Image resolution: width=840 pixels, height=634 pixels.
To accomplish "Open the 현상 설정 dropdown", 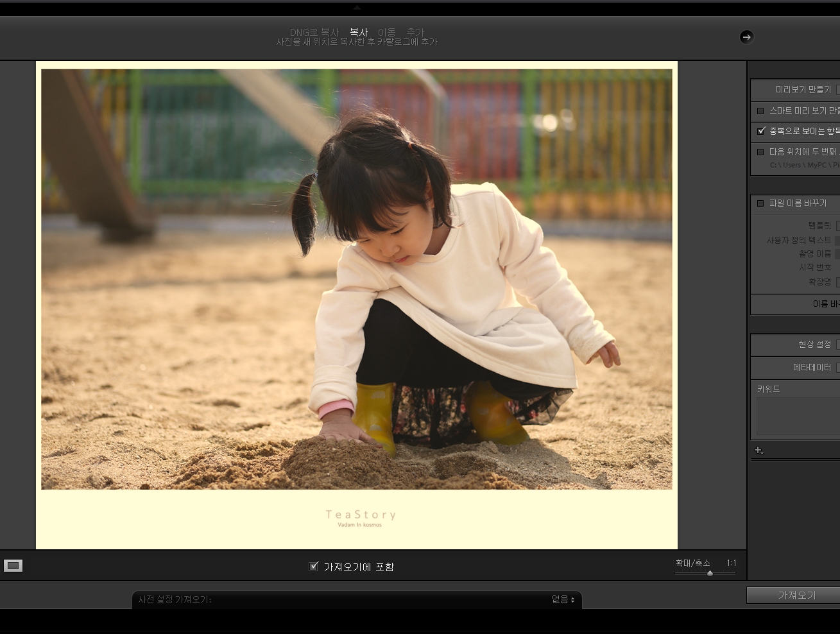I will [837, 345].
